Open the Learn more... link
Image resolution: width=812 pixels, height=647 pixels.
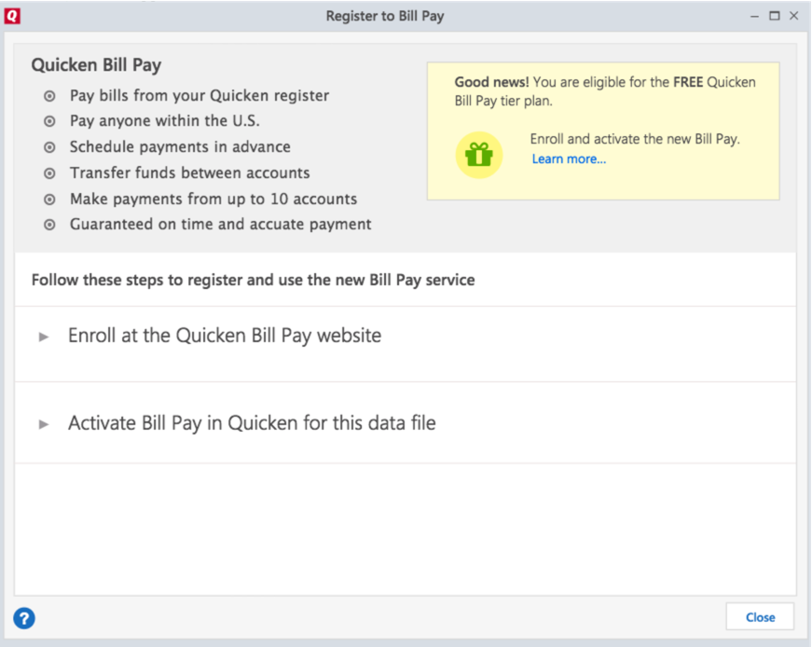[x=569, y=159]
